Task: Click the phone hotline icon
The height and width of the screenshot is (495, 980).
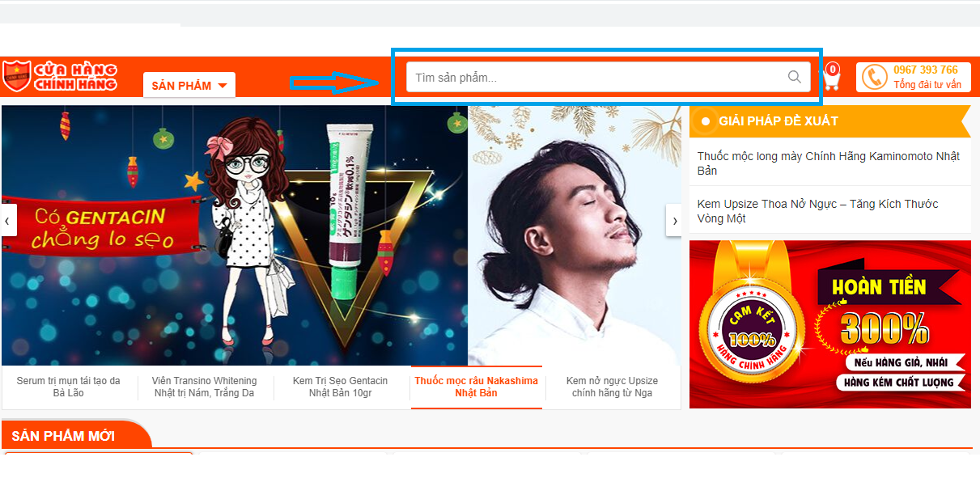Action: pyautogui.click(x=874, y=78)
